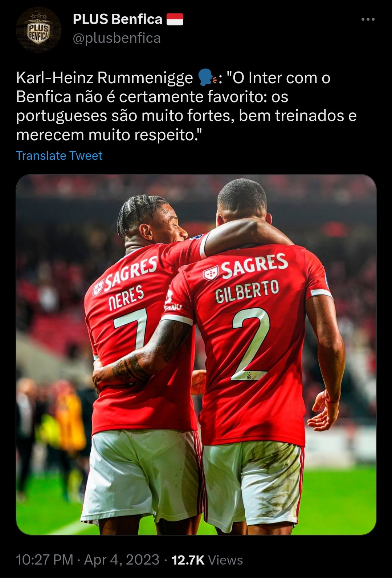The height and width of the screenshot is (578, 392).
Task: Click the 10:27 PM tweet timestamp
Action: pyautogui.click(x=45, y=559)
